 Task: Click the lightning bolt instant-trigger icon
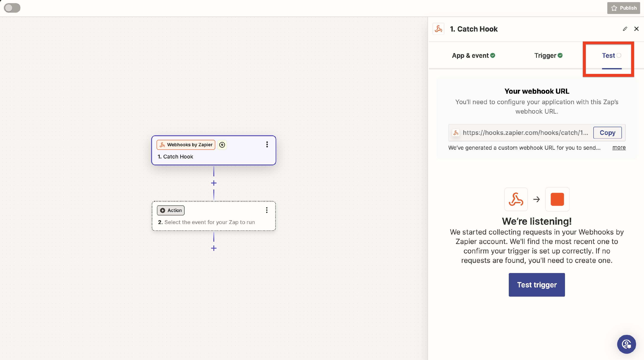[x=222, y=145]
